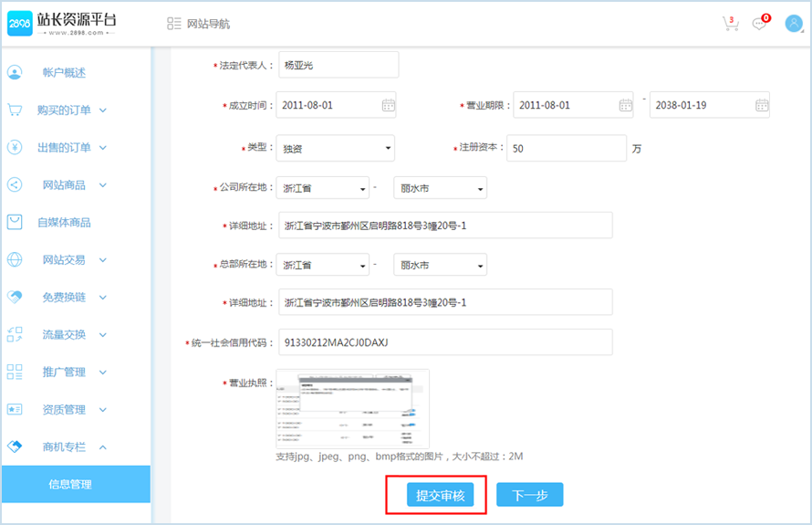The image size is (812, 525).
Task: Open the messages chat bubble icon
Action: click(x=759, y=24)
